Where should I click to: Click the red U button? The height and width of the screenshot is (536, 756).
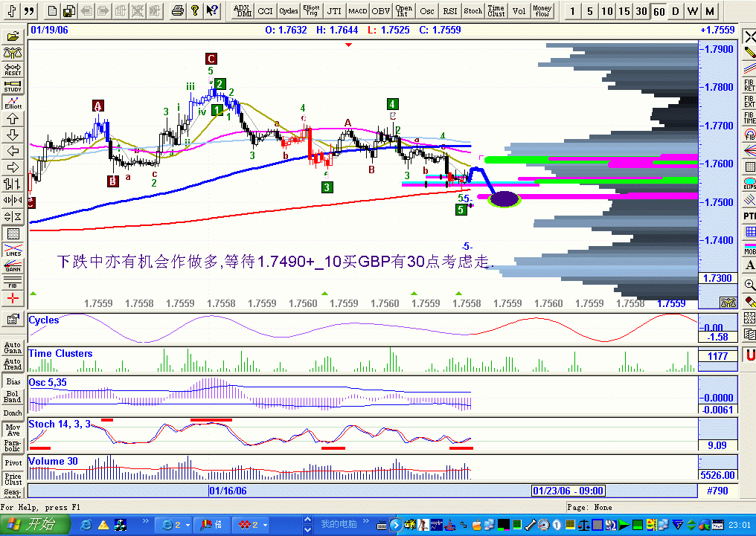(x=750, y=355)
